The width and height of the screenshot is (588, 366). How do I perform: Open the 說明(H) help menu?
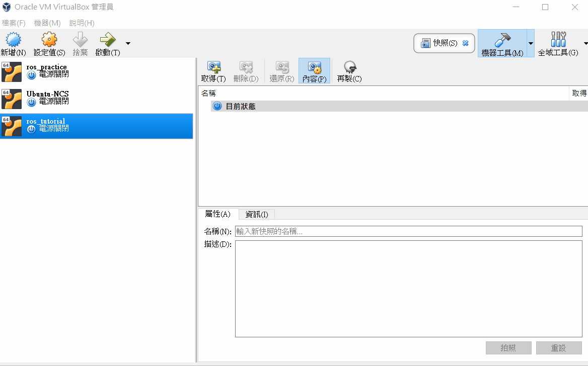[82, 23]
